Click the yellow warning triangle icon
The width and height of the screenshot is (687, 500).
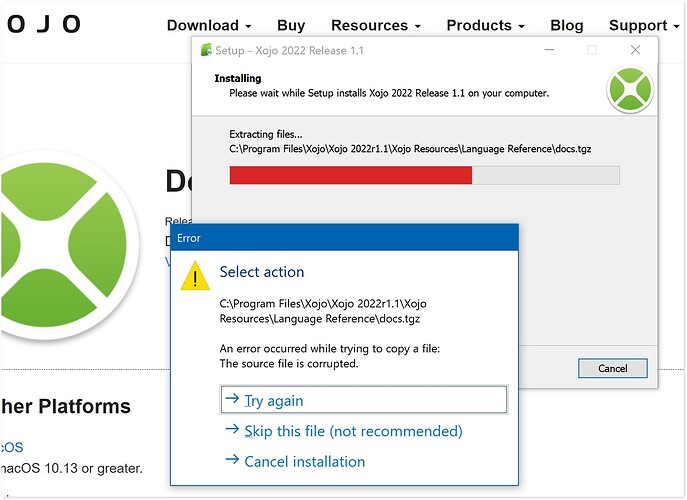195,276
